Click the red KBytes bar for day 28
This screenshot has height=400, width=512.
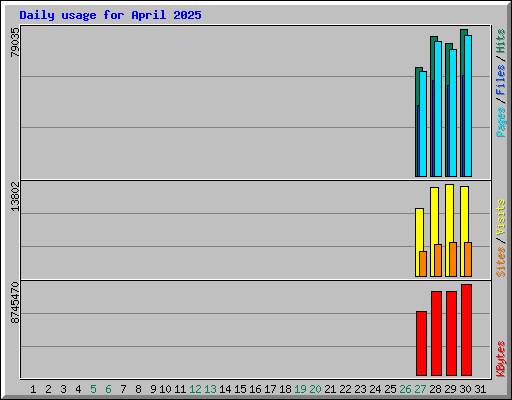(x=436, y=333)
